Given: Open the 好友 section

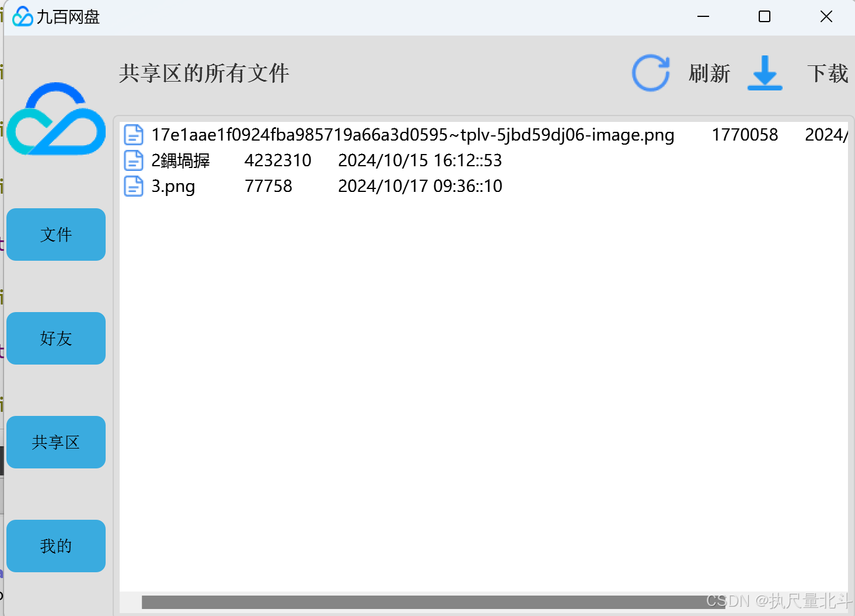Looking at the screenshot, I should (x=56, y=338).
